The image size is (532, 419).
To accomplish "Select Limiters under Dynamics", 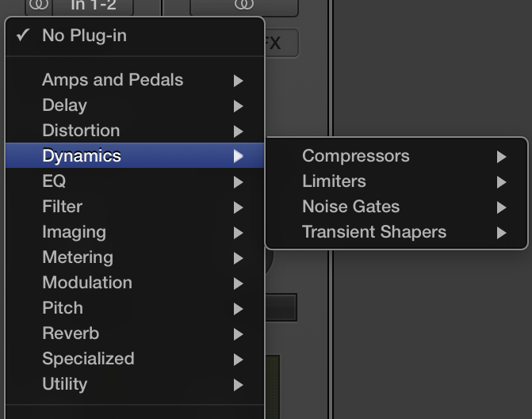I will pyautogui.click(x=334, y=181).
